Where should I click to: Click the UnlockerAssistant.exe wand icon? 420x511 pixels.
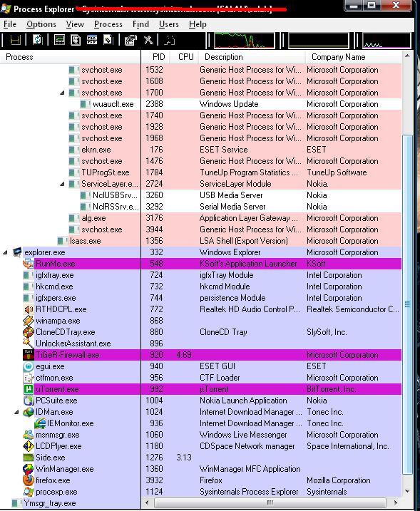[x=29, y=344]
